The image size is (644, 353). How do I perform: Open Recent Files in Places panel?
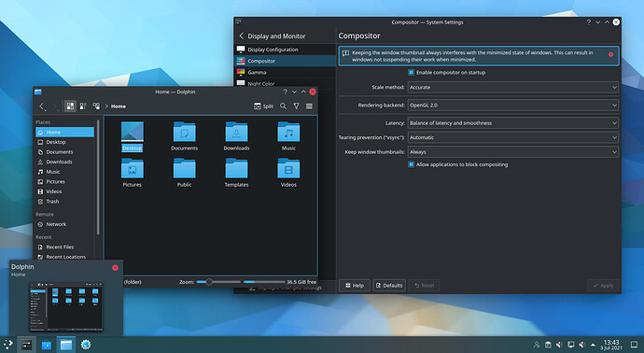coord(65,247)
